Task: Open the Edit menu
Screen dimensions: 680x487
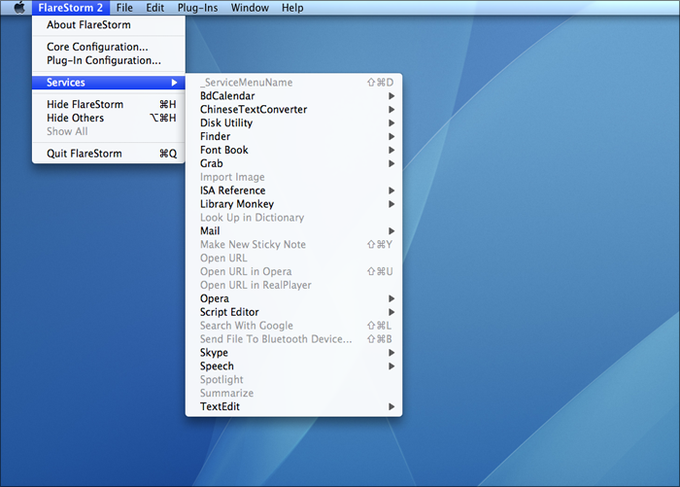Action: 155,8
